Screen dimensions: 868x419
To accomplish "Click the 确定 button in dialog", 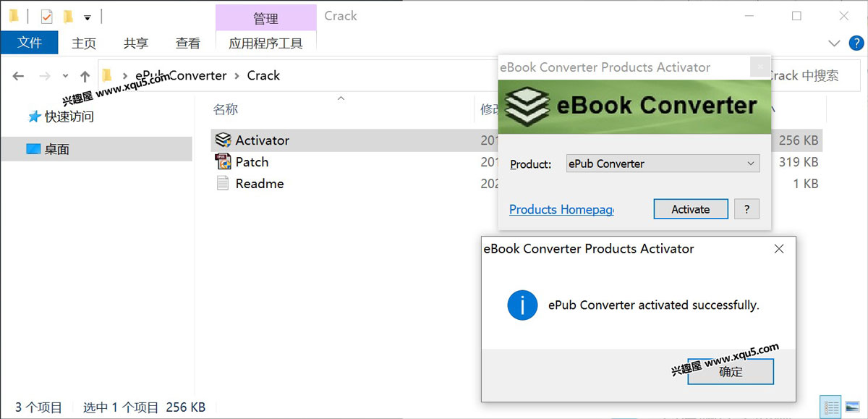I will tap(731, 372).
